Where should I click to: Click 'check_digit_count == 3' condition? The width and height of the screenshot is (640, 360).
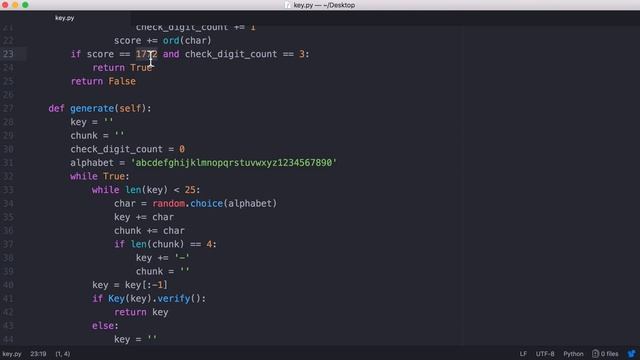(245, 54)
